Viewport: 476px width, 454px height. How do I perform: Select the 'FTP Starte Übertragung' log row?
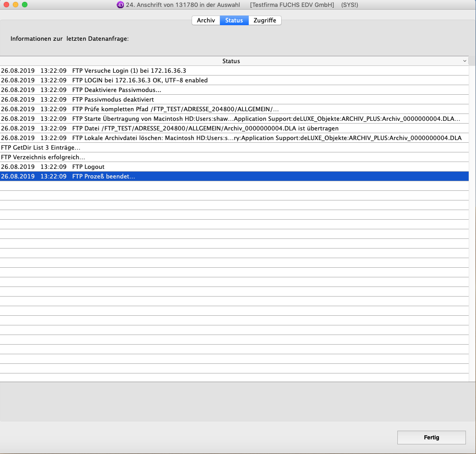point(229,119)
